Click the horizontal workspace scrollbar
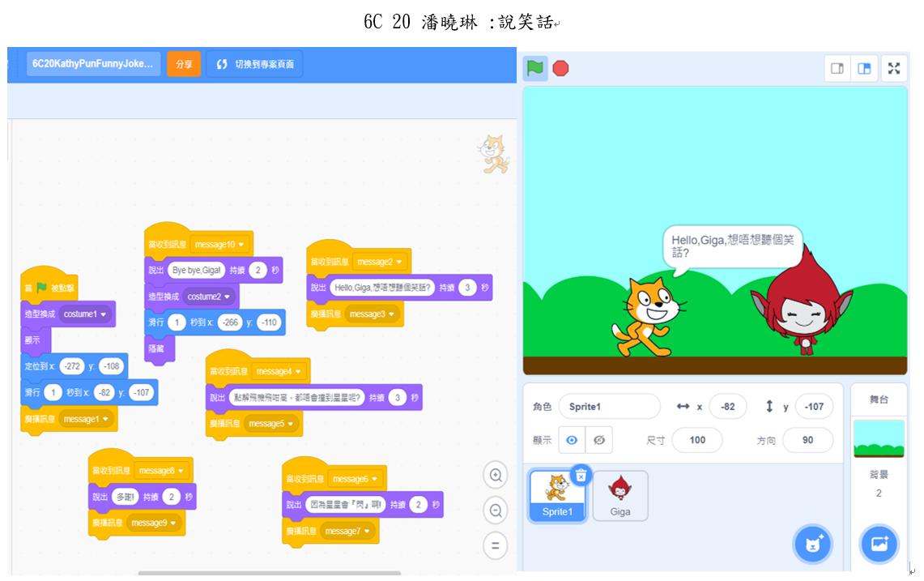 click(x=270, y=573)
